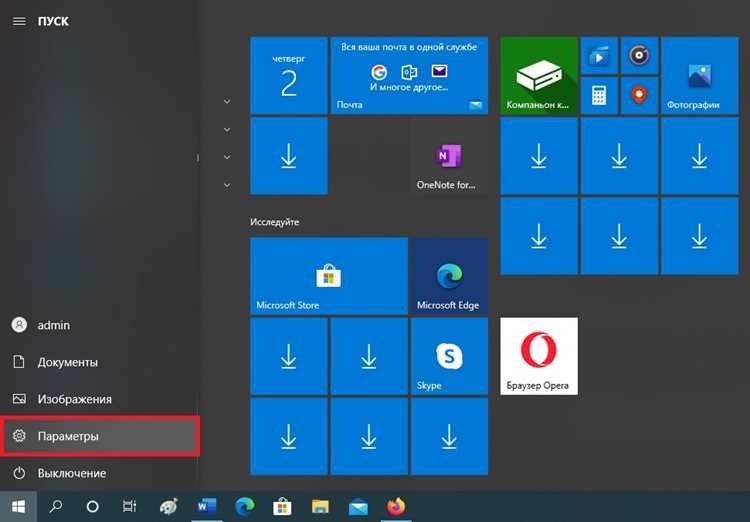Click the download tile directly beneath the calendar tile
The height and width of the screenshot is (522, 750).
tap(289, 156)
